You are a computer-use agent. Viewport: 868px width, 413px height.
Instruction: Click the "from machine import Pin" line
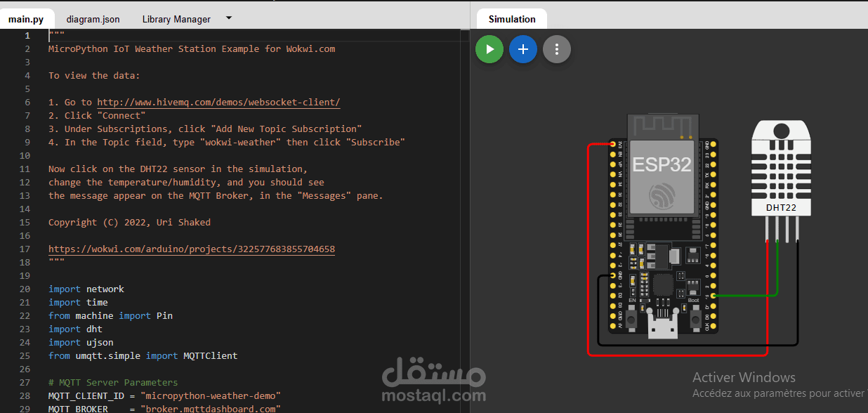(110, 316)
